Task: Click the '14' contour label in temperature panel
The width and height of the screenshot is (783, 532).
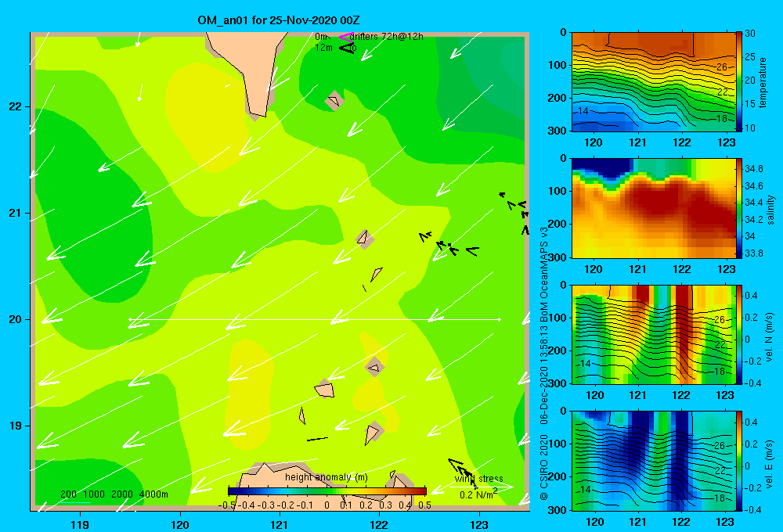Action: click(x=583, y=111)
